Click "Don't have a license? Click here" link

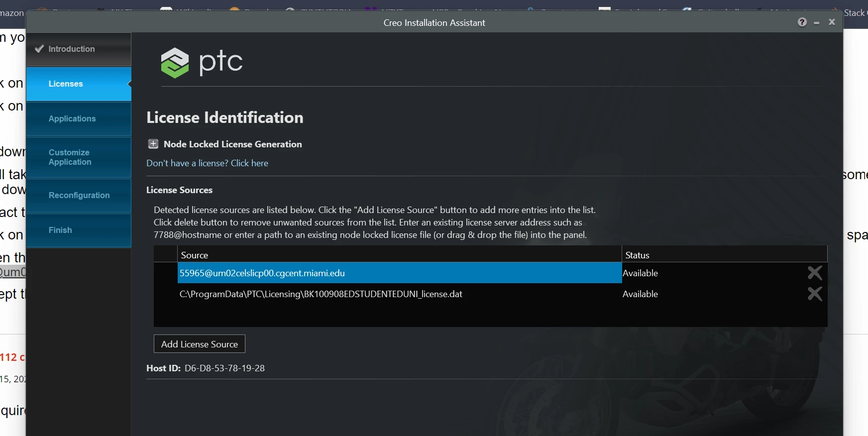click(x=207, y=163)
